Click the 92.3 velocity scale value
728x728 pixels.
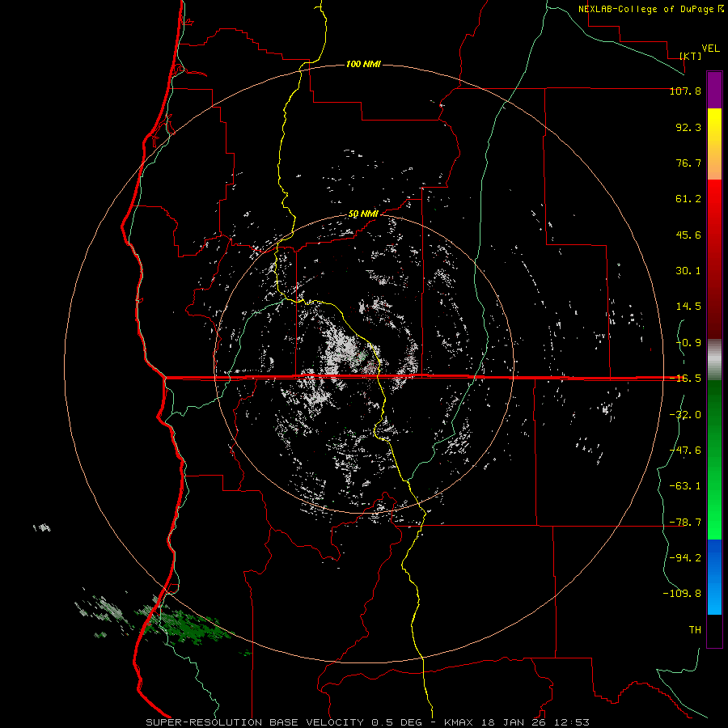point(688,127)
